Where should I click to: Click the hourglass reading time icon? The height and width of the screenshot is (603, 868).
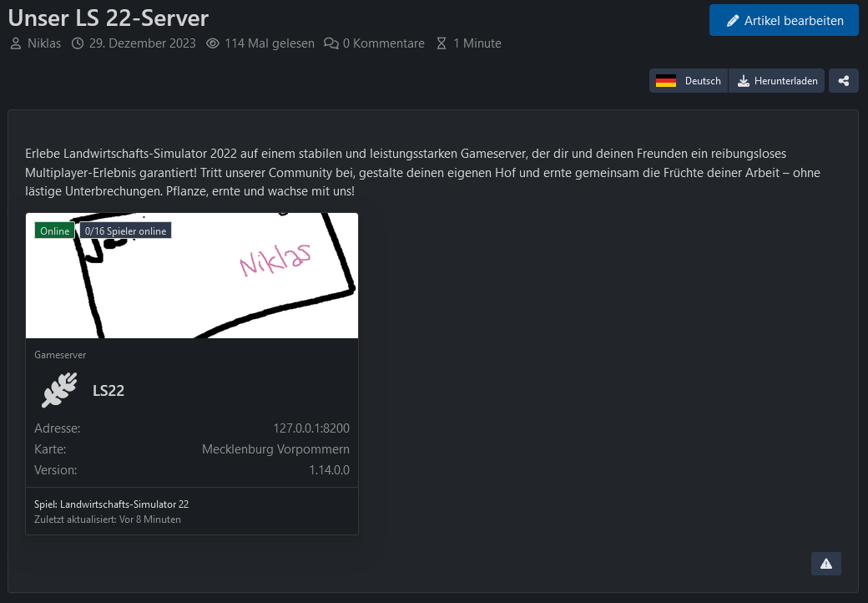[x=442, y=43]
